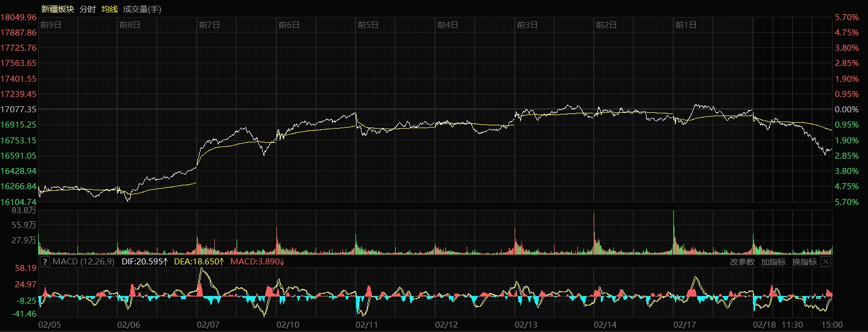Click the DEA:18.650 value readout
Image resolution: width=868 pixels, height=332 pixels.
click(199, 262)
